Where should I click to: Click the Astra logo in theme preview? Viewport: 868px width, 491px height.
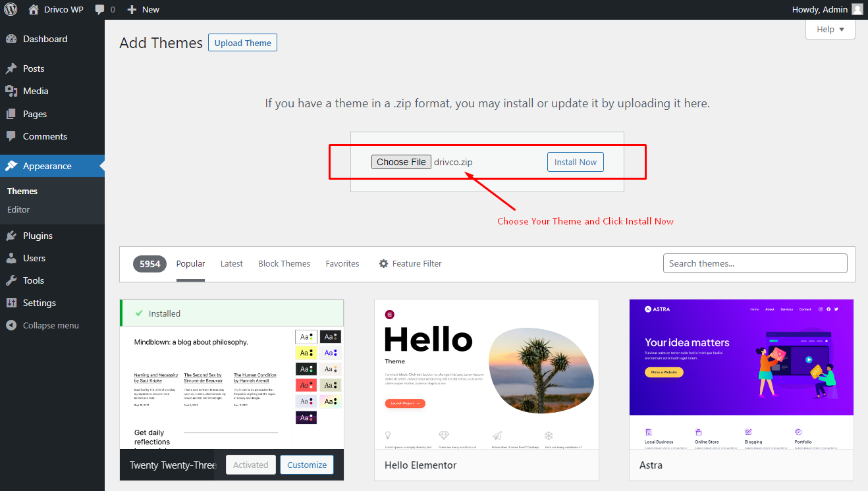pos(657,309)
